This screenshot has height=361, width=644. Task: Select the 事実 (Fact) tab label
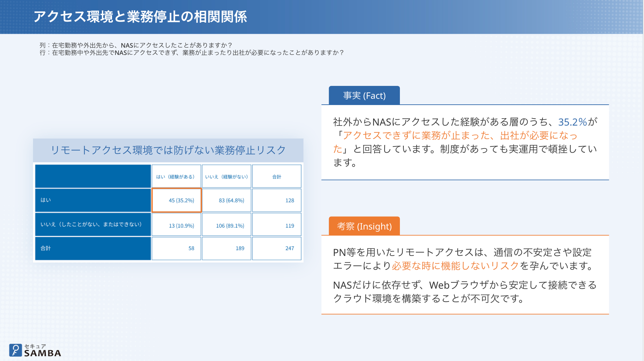pyautogui.click(x=364, y=95)
